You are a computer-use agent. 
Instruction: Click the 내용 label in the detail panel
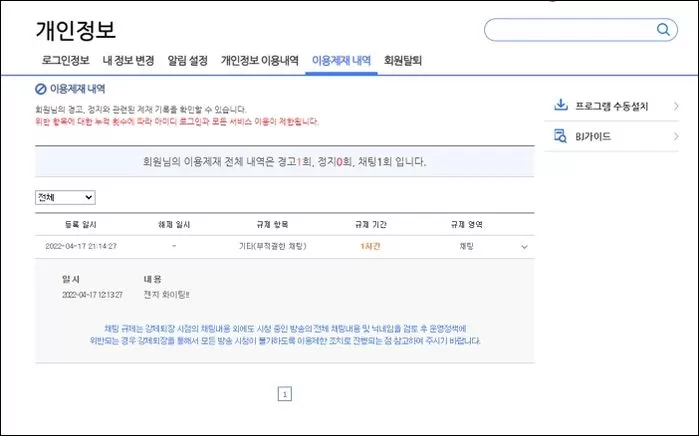coord(152,280)
